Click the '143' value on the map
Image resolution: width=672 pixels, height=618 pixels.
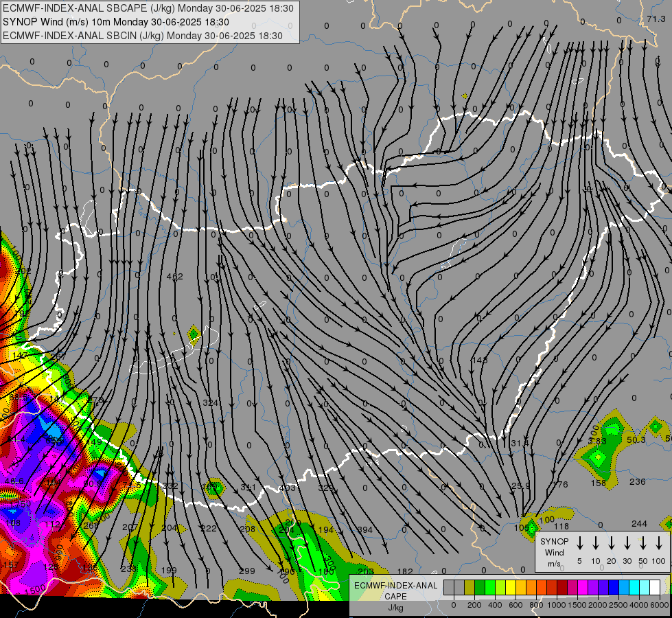[480, 360]
